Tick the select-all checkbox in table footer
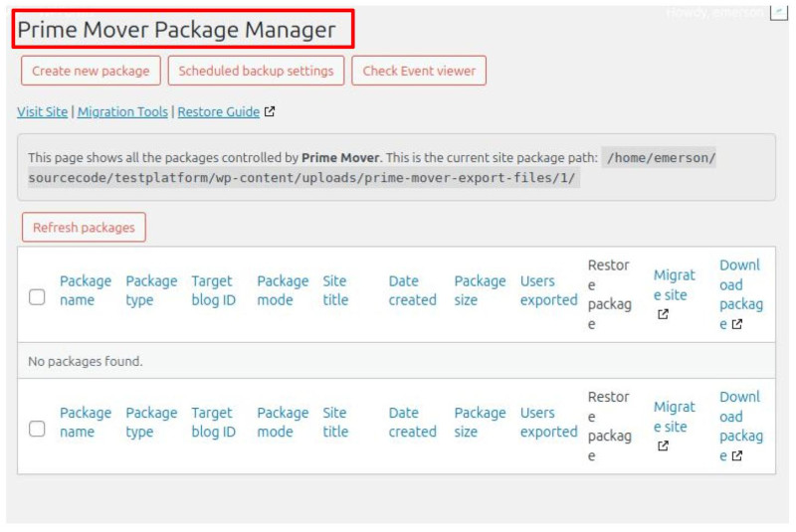 click(x=37, y=429)
